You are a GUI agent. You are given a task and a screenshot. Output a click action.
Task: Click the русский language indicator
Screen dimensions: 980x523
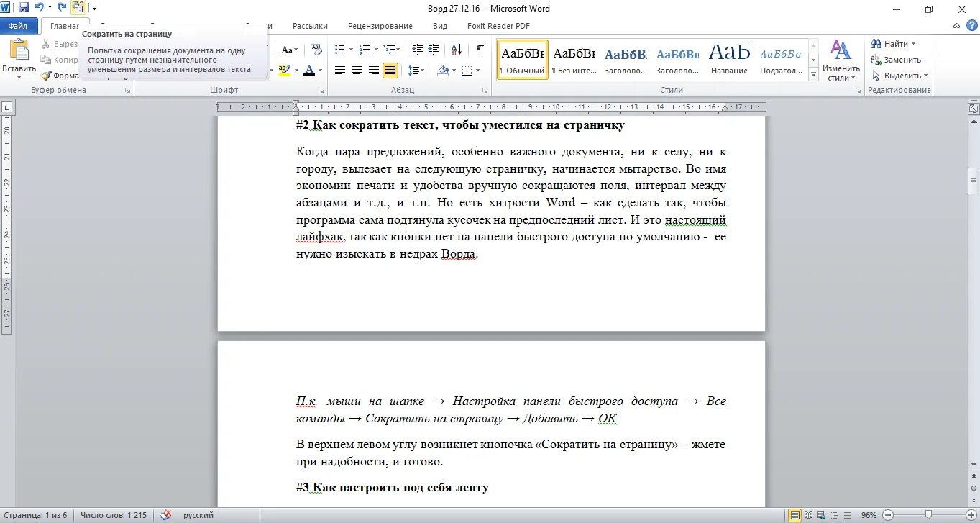point(198,515)
